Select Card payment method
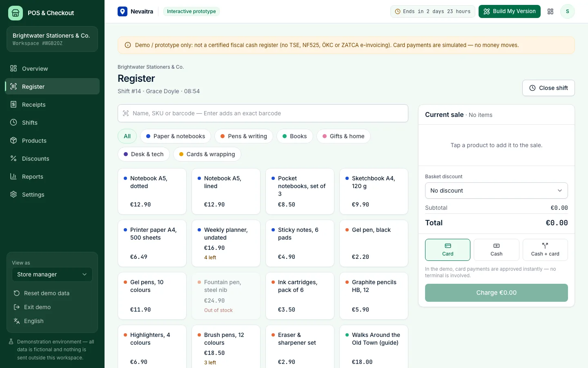 coord(448,250)
